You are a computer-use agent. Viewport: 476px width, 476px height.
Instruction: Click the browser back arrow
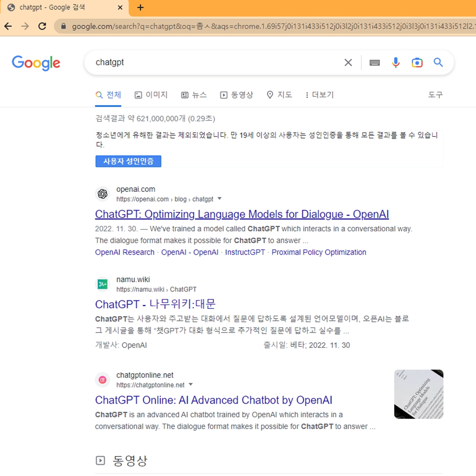[x=8, y=26]
